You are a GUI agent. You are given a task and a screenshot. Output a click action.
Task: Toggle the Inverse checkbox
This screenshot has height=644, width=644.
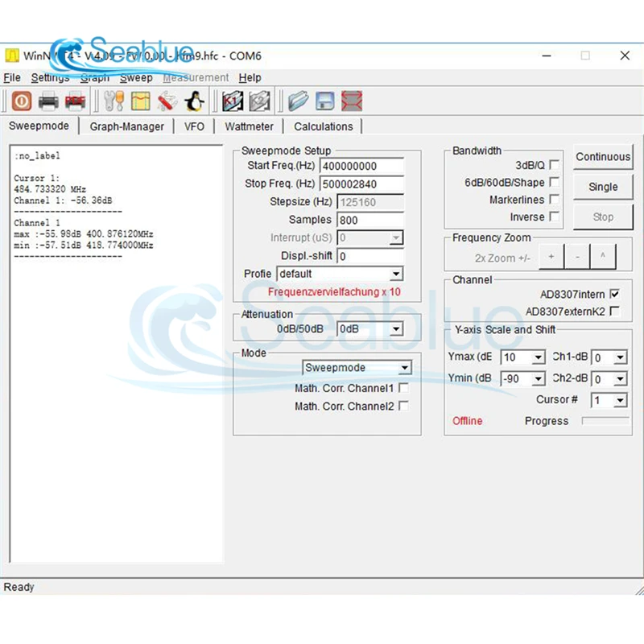[554, 217]
